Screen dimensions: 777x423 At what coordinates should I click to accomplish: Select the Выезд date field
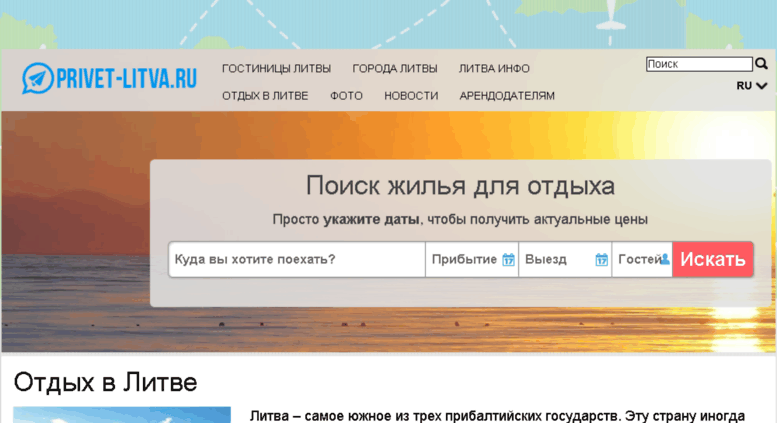pyautogui.click(x=565, y=260)
